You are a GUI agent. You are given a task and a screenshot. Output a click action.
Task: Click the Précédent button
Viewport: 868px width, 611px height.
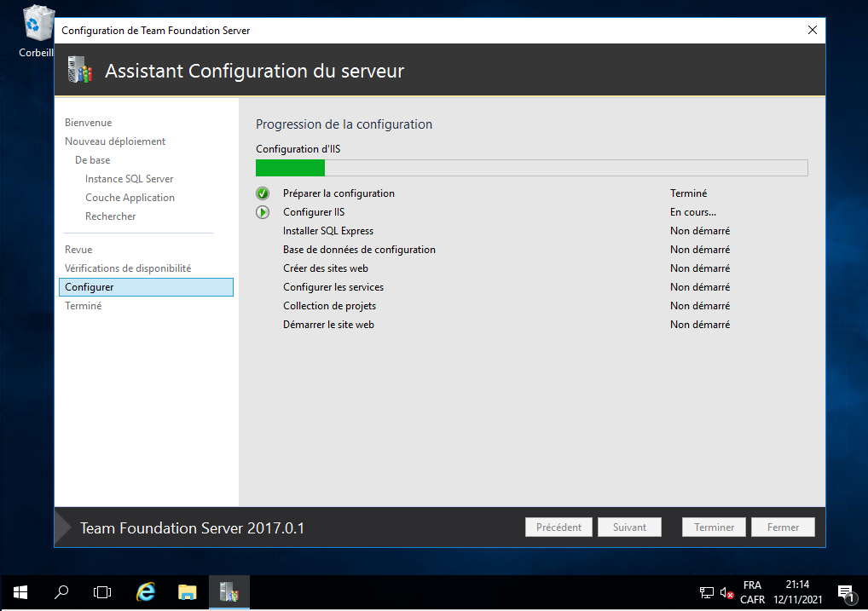(558, 527)
